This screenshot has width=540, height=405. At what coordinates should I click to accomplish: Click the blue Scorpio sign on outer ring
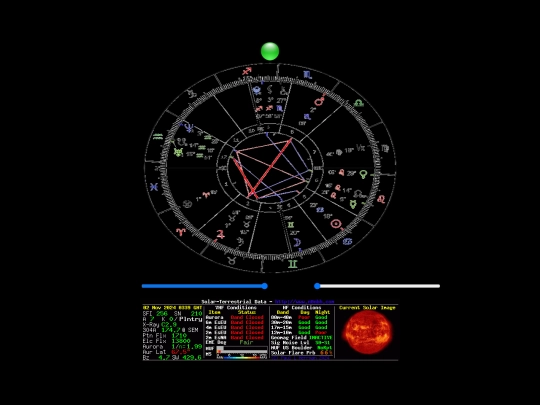(308, 74)
